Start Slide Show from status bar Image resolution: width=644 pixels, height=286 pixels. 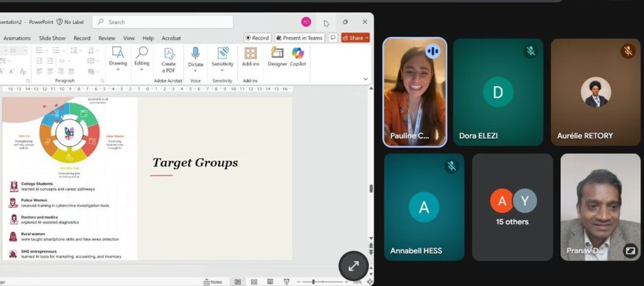(x=286, y=282)
